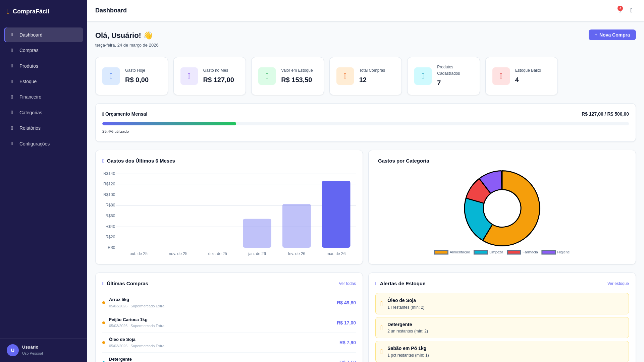Viewport: 644px width, 362px height.
Task: Click the Gasto Hoje card icon
Action: [x=111, y=76]
